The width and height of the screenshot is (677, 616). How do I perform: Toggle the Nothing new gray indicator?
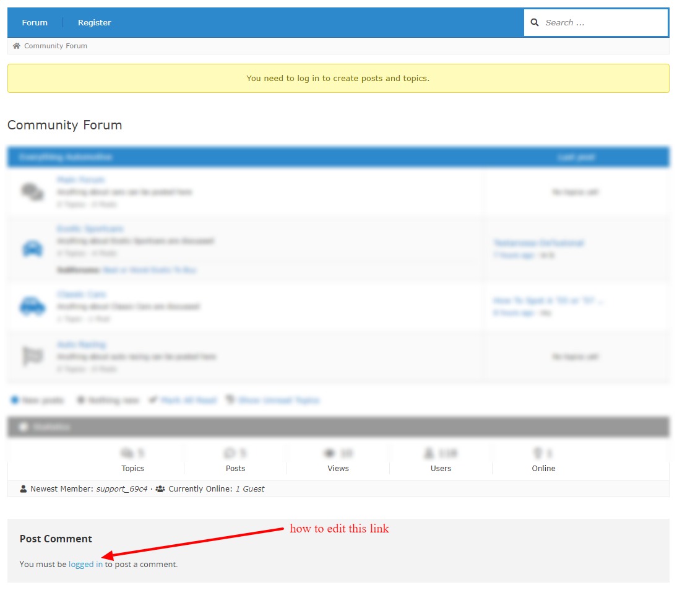coord(80,399)
